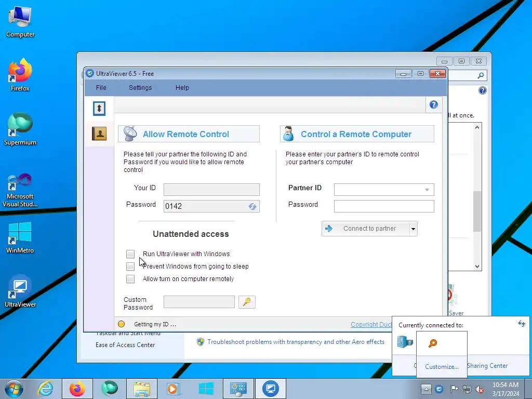Click the orange magnifier icon in tray popup
This screenshot has width=532, height=399.
click(433, 343)
